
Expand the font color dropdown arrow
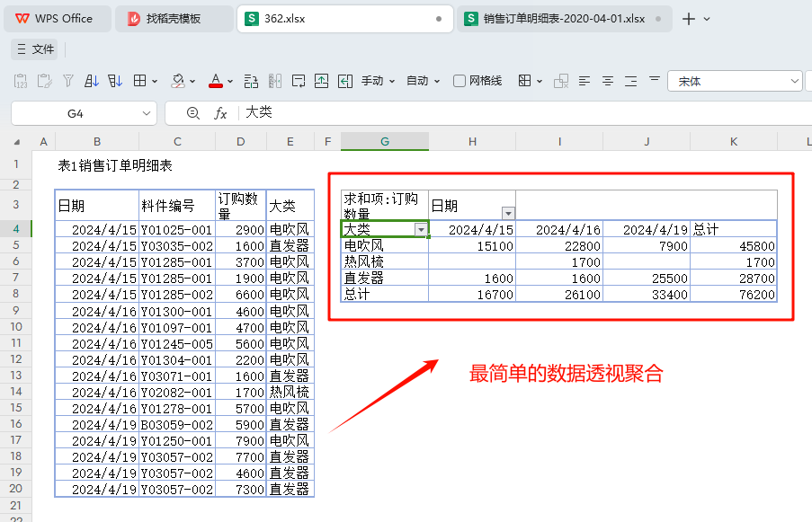[x=230, y=81]
